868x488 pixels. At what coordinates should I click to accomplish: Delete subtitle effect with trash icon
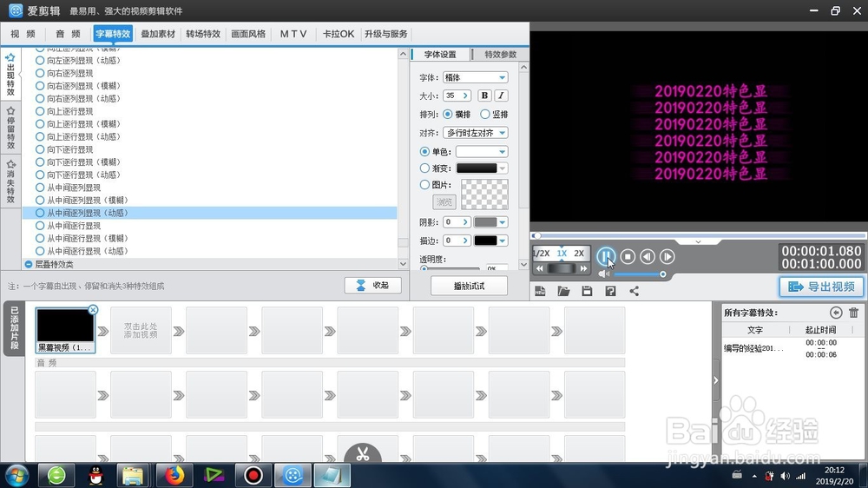click(853, 313)
